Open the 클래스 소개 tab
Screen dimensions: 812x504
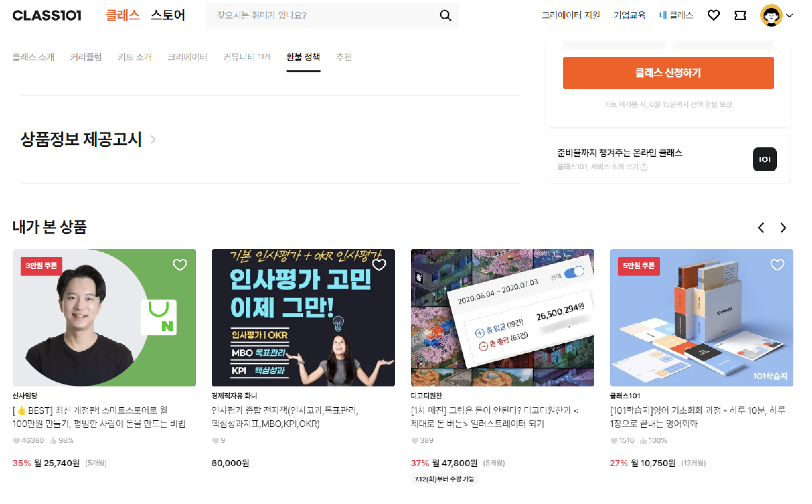pos(33,57)
